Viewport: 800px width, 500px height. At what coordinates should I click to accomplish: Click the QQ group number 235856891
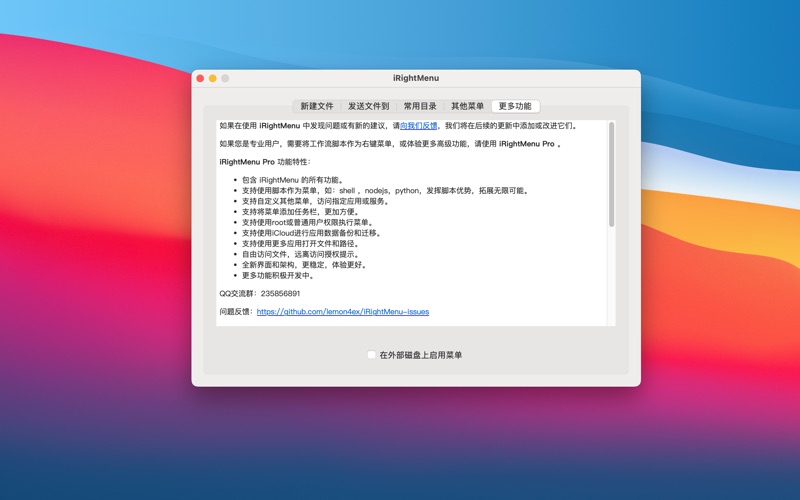pyautogui.click(x=280, y=293)
